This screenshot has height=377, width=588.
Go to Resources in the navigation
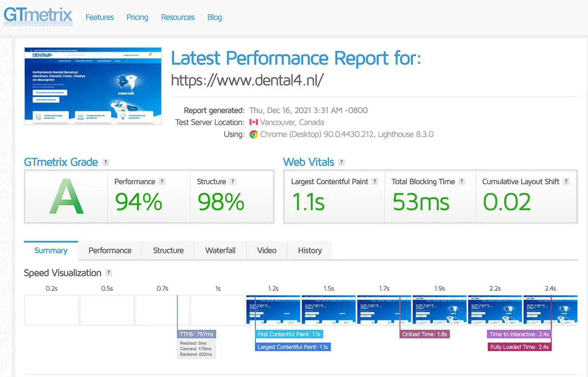178,17
